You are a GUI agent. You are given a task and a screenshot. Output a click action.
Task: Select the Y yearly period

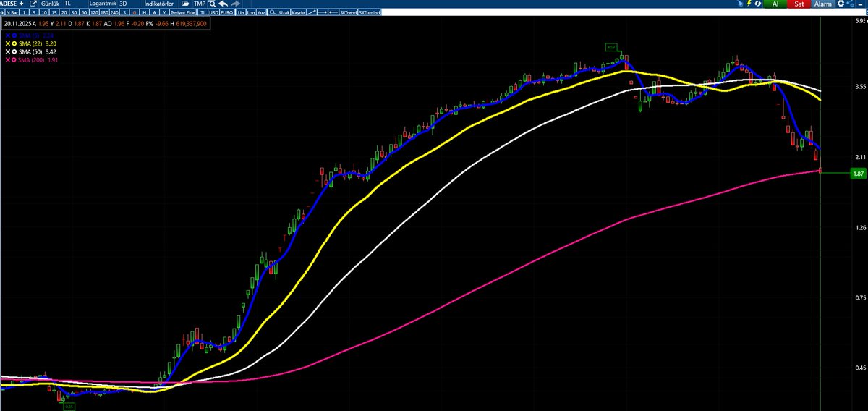tap(164, 14)
